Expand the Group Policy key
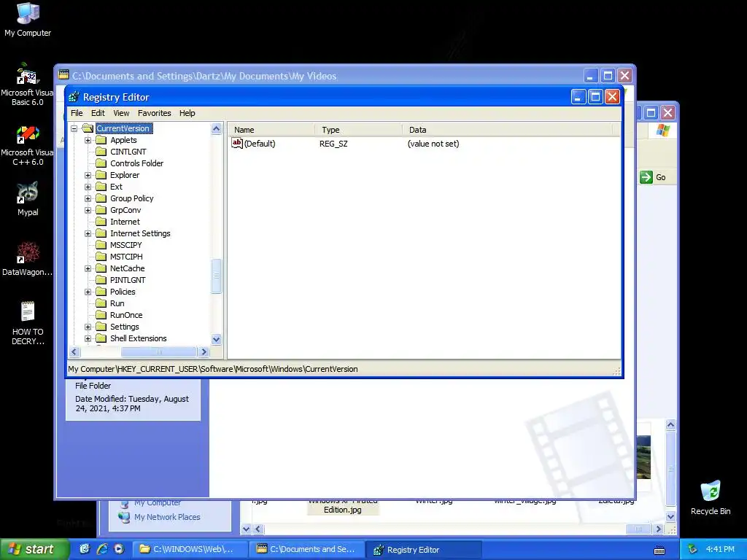The image size is (747, 560). 88,198
